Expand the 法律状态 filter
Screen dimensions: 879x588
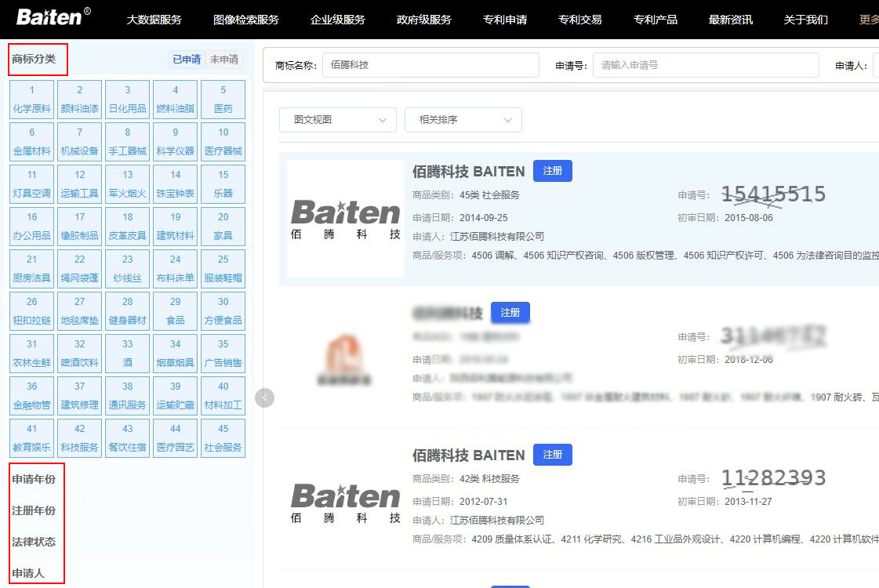coord(35,542)
